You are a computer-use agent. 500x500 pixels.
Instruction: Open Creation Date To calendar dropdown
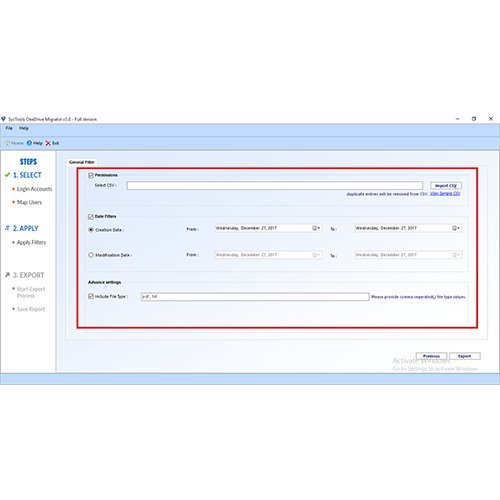(456, 228)
